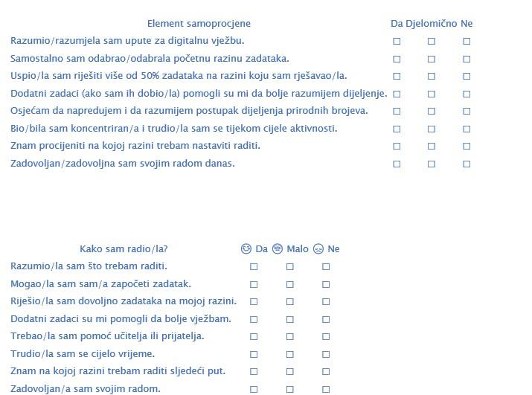
Task: Mark Ne for 'Riješio/la sam dovoljno zadataka'
Action: pyautogui.click(x=326, y=301)
